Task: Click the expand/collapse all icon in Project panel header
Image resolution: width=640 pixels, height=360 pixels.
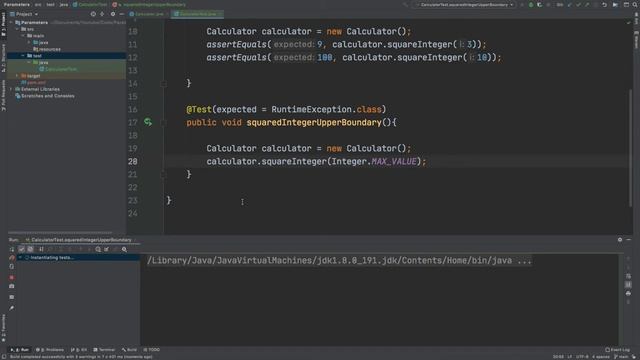Action: coord(102,14)
